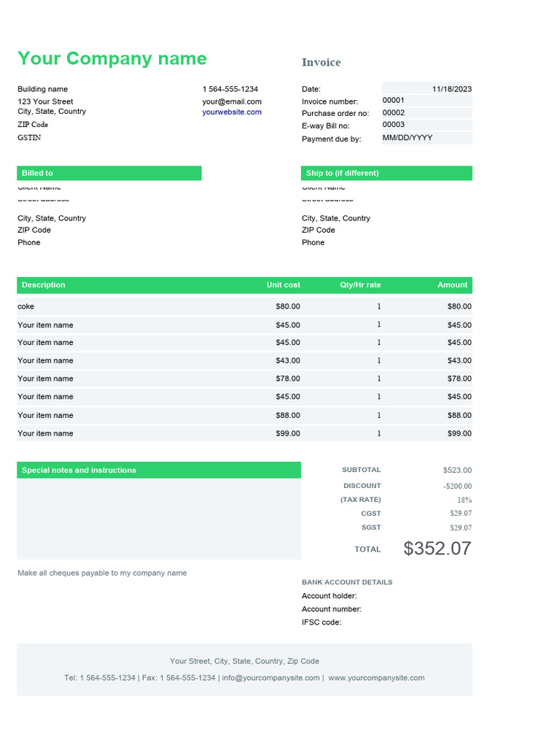This screenshot has width=560, height=747.
Task: Click the -$200.00 discount value
Action: pos(457,486)
